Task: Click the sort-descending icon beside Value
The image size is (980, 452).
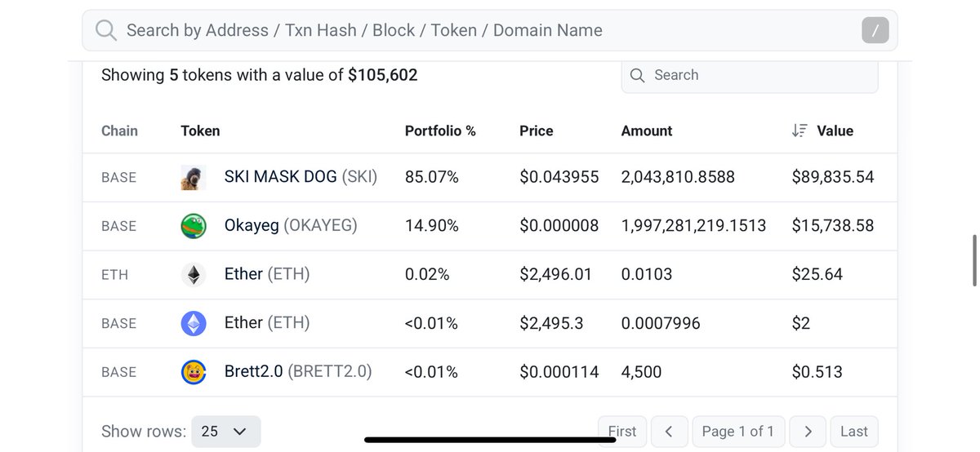Action: tap(800, 131)
